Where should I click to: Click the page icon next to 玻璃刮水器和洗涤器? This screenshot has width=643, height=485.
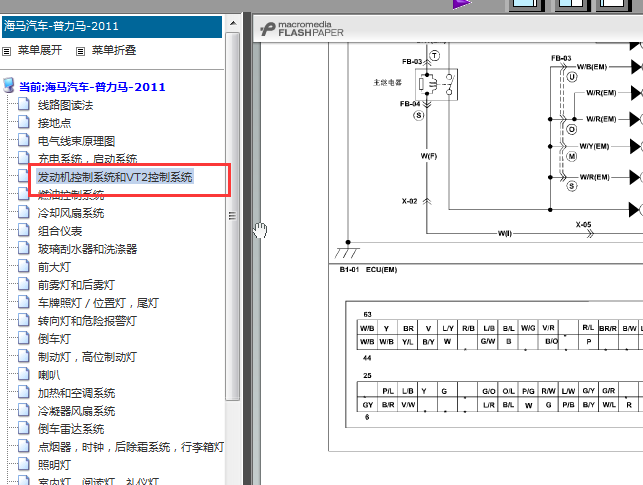click(24, 248)
